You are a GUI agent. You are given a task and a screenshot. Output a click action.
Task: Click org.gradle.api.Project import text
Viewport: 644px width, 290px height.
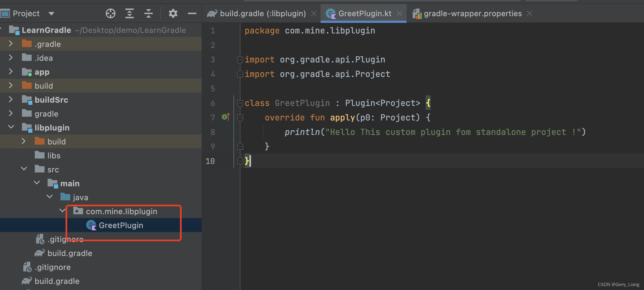pyautogui.click(x=335, y=74)
